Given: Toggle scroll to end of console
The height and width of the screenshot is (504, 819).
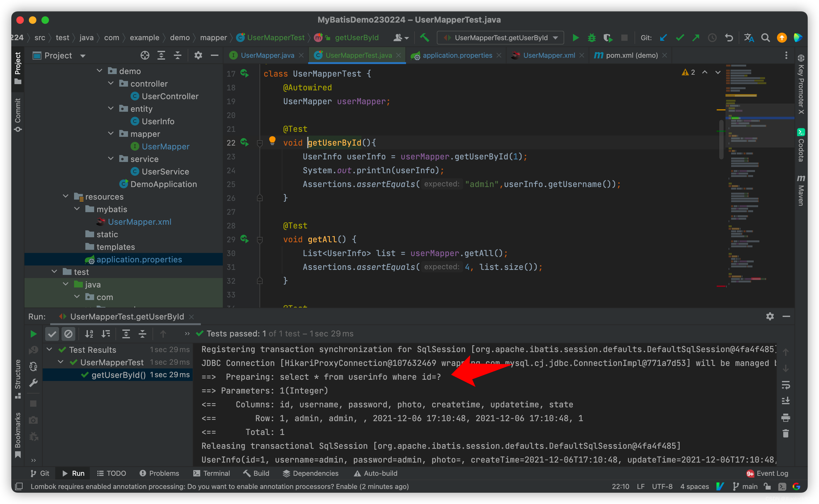Looking at the screenshot, I should coord(786,401).
